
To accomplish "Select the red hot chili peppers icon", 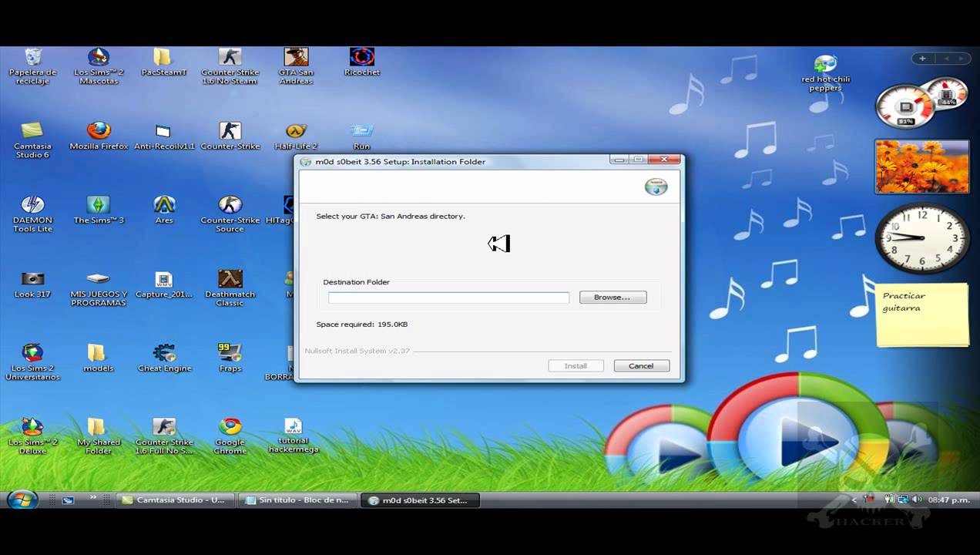I will pyautogui.click(x=825, y=73).
